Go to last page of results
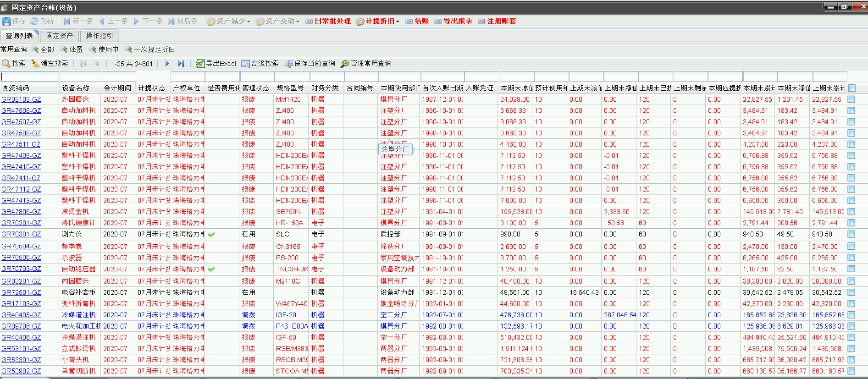Screen dimensions: 868x379 181,64
